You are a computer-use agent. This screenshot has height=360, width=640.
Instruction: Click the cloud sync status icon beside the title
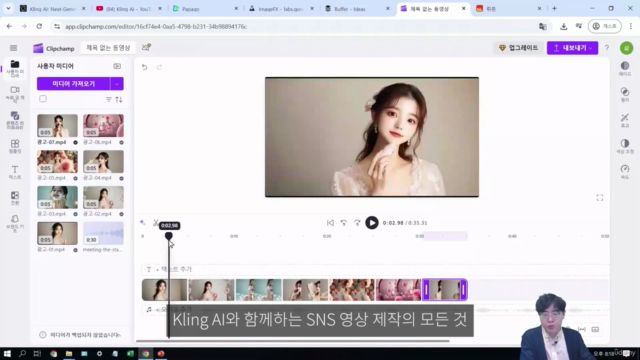coord(146,48)
